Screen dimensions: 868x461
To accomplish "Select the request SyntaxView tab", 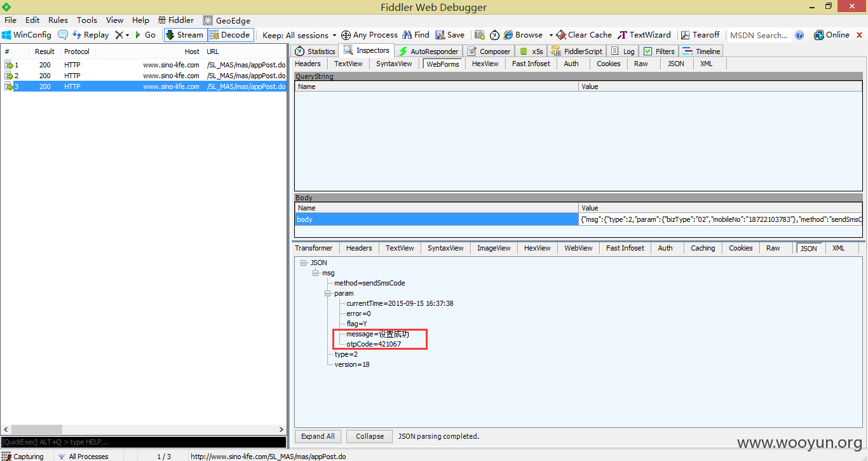I will [394, 64].
